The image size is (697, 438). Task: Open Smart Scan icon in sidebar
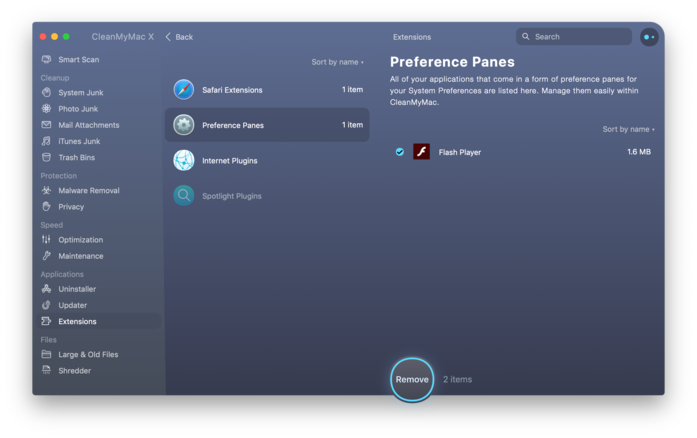click(46, 59)
